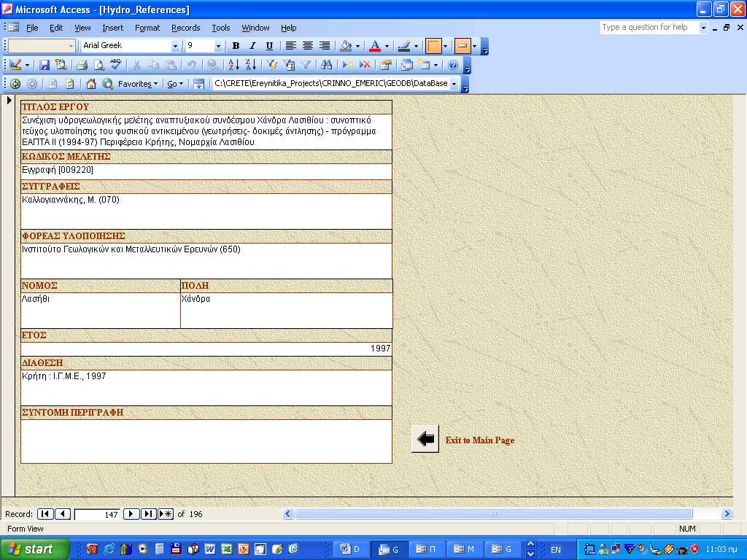This screenshot has width=747, height=560.
Task: Center align text
Action: point(308,46)
